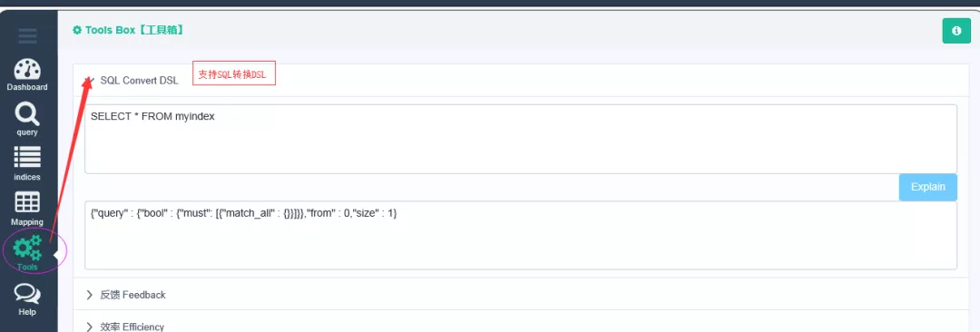Screen dimensions: 980x332
Task: Click the Mapping label in sidebar
Action: pos(27,222)
